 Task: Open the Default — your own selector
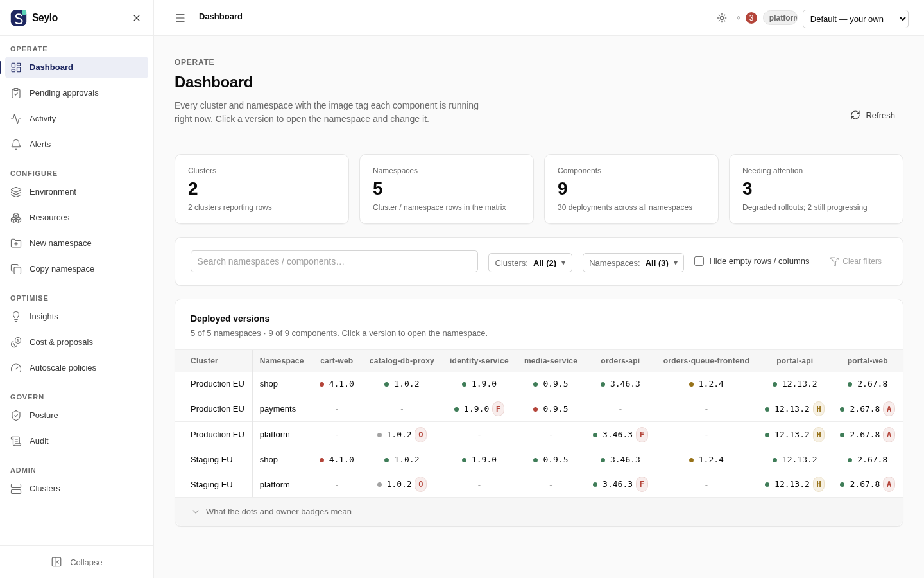(x=855, y=19)
